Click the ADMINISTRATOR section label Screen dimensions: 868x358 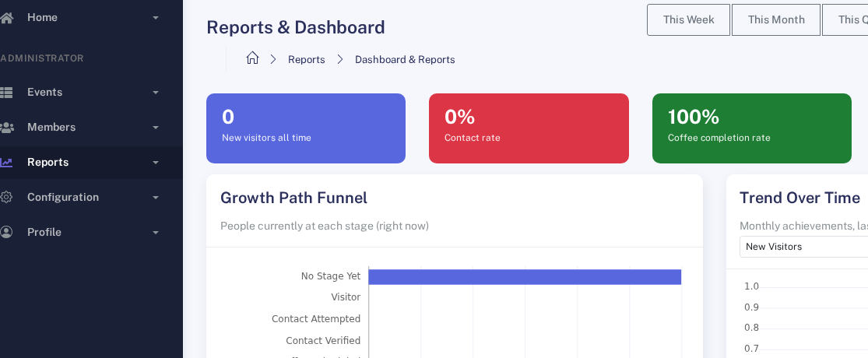pyautogui.click(x=42, y=58)
